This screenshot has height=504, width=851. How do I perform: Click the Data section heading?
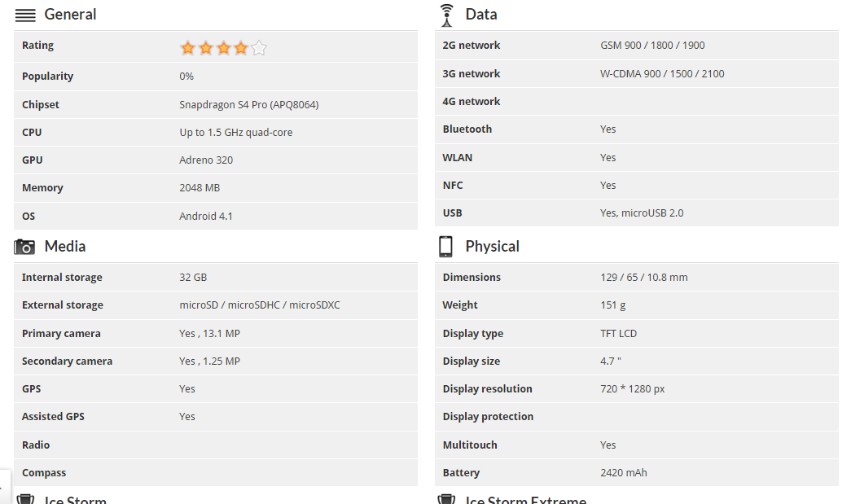coord(481,15)
